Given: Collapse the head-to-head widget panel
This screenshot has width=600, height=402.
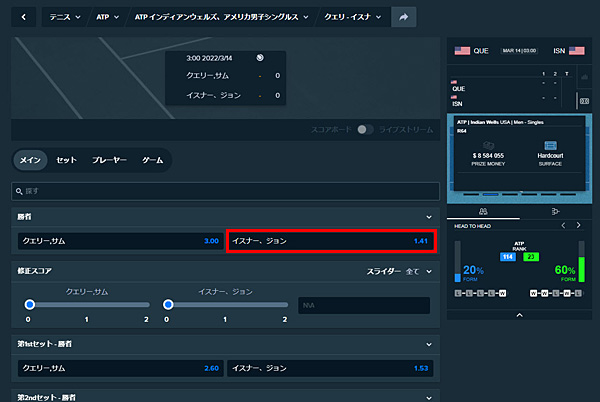Looking at the screenshot, I should pos(518,315).
